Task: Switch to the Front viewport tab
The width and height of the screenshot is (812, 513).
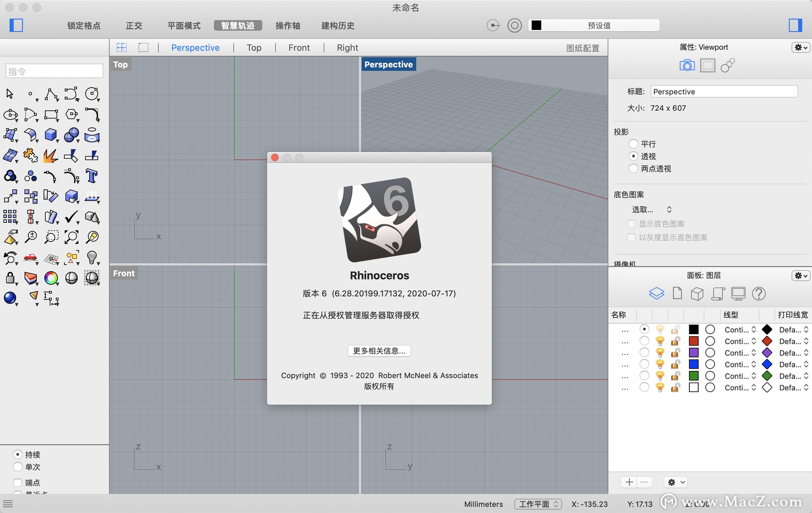Action: point(299,47)
